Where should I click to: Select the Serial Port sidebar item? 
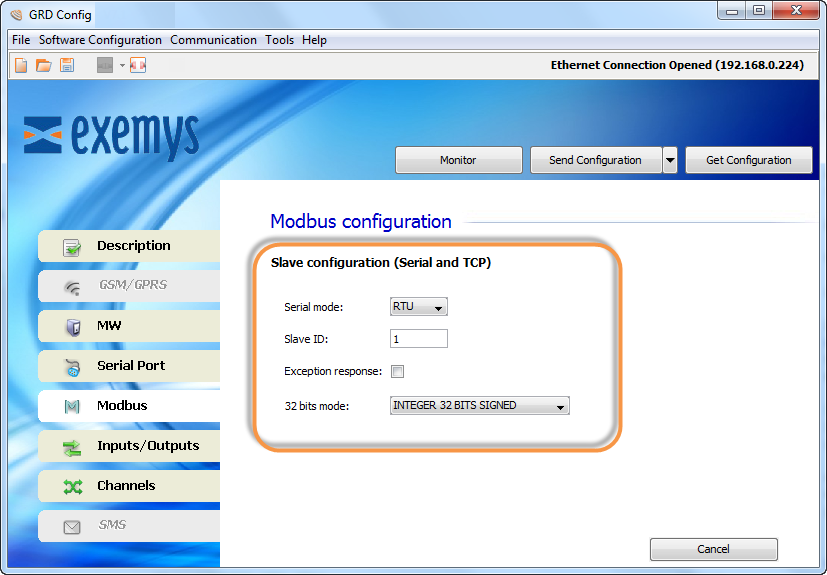(x=129, y=366)
